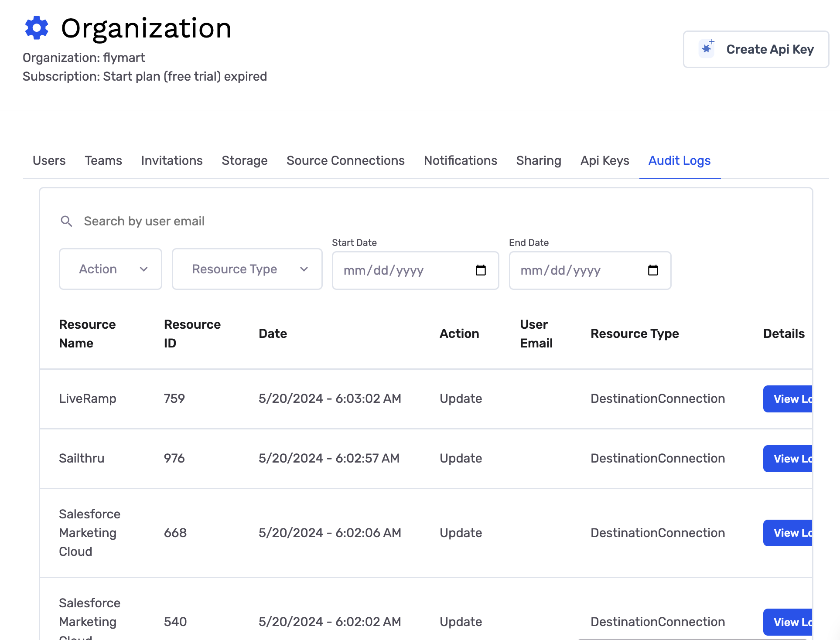Click the calendar icon for End Date
Viewport: 840px width, 640px height.
(653, 270)
